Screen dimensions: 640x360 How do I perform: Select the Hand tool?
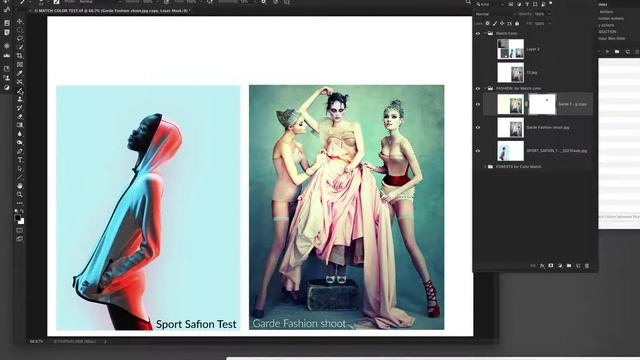[20, 186]
